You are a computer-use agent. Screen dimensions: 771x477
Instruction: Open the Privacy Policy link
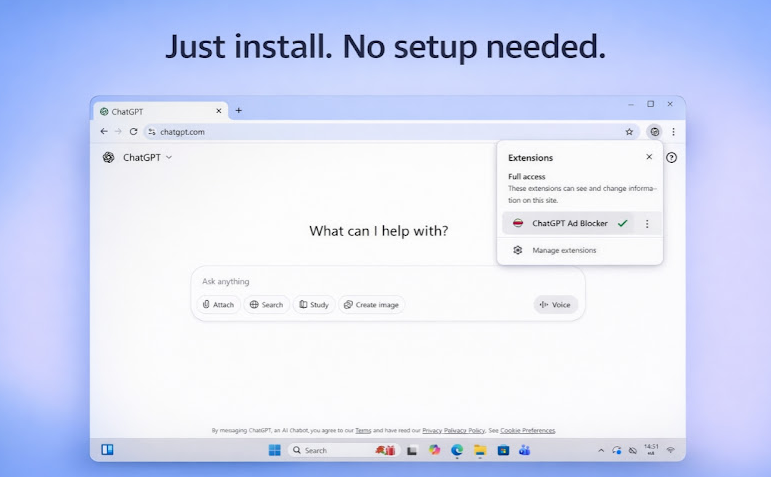click(x=453, y=430)
